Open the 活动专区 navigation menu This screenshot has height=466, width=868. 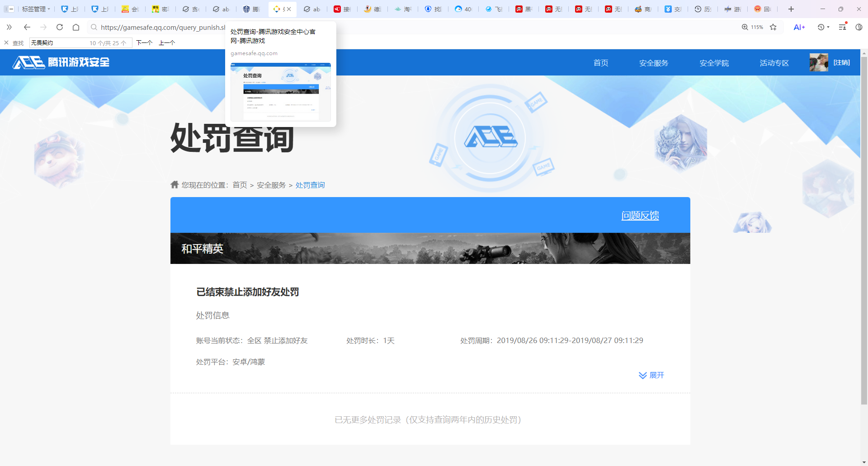point(774,63)
